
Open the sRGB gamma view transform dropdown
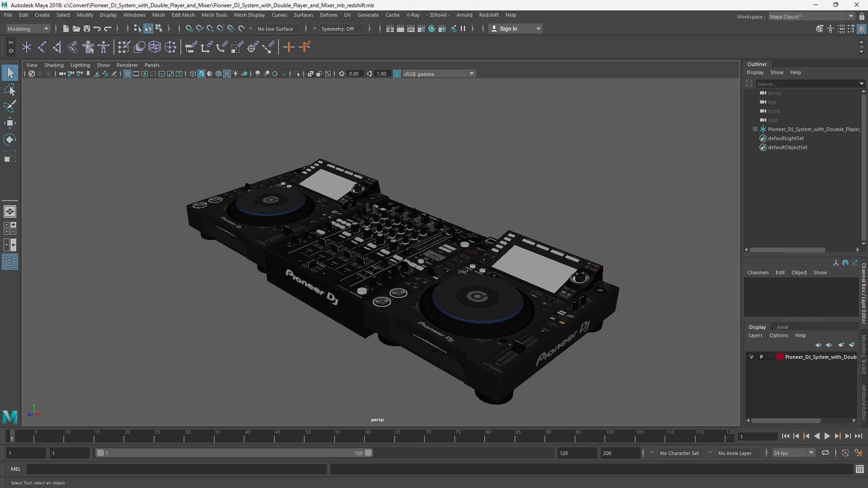(x=439, y=74)
